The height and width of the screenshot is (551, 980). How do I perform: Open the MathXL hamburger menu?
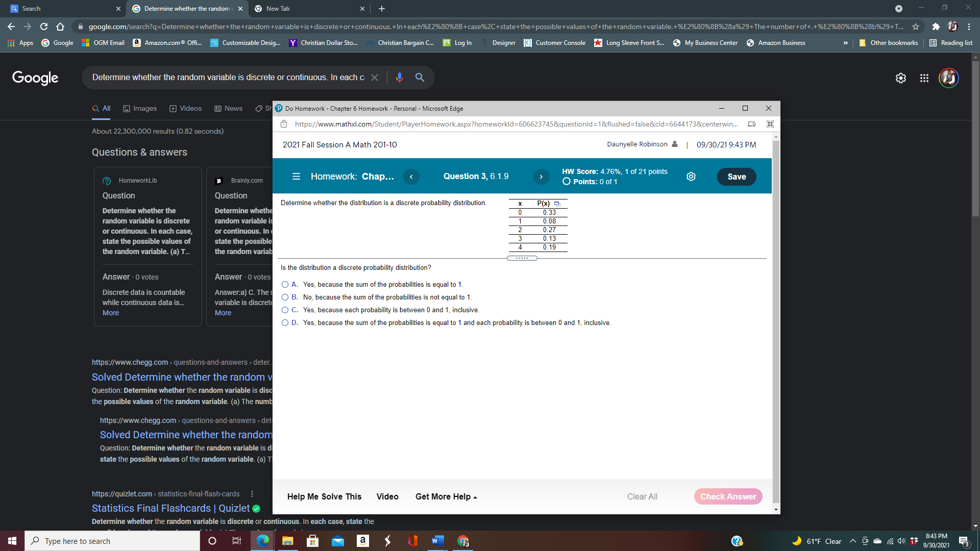click(x=297, y=176)
